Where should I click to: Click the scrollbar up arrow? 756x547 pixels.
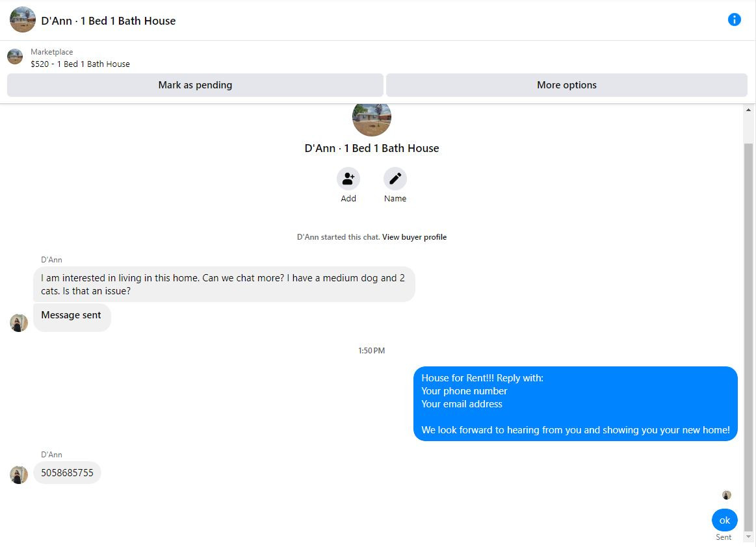point(748,110)
